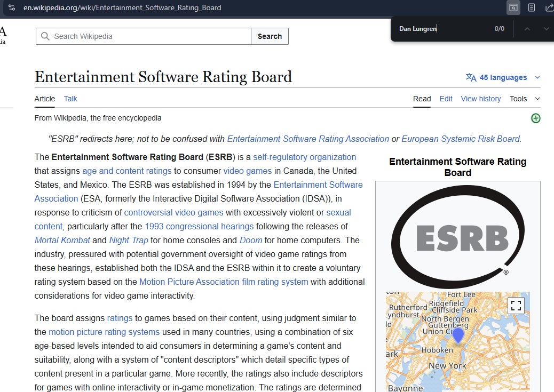Open the Night Trap link

(x=129, y=240)
